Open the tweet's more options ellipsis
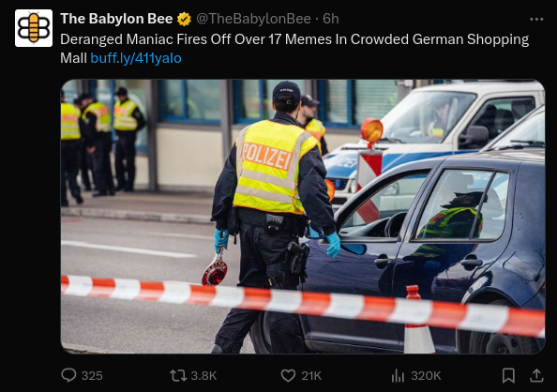This screenshot has width=557, height=392. pos(536,19)
